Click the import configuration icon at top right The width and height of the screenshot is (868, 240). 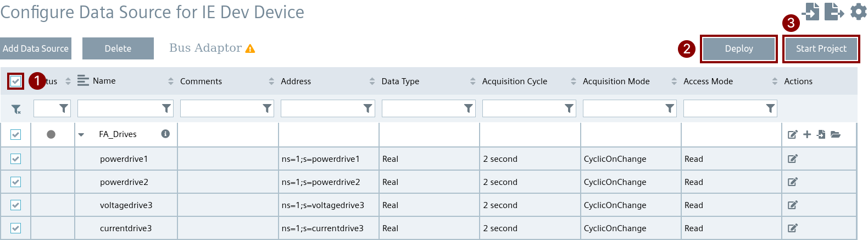point(811,11)
